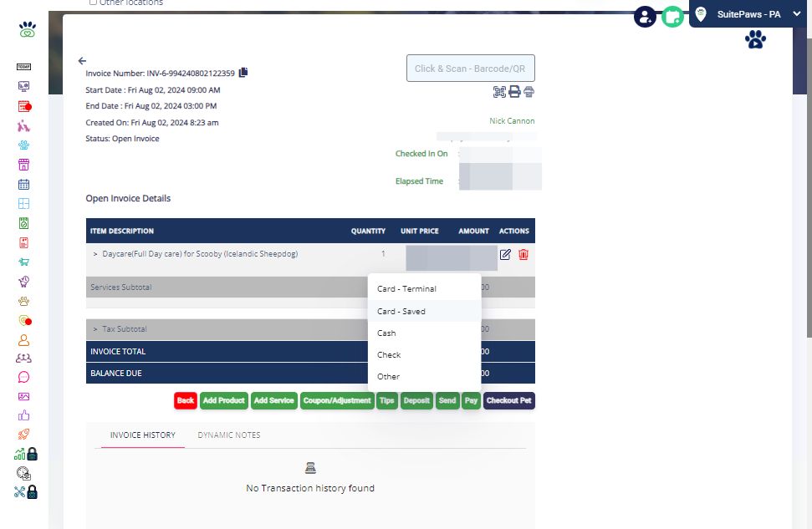The height and width of the screenshot is (529, 812).
Task: Print the invoice using printer icon
Action: tap(514, 92)
